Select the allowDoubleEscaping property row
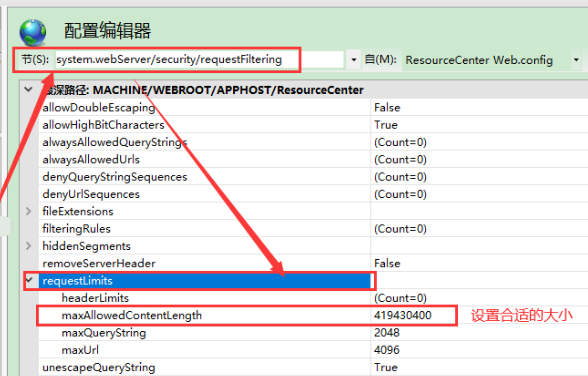 (x=313, y=108)
